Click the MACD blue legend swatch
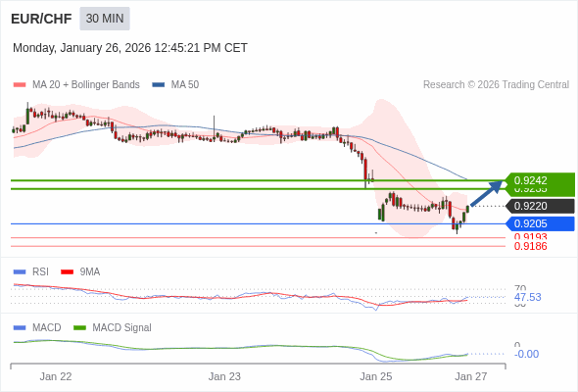Screen dimensions: 578x392 click(20, 328)
